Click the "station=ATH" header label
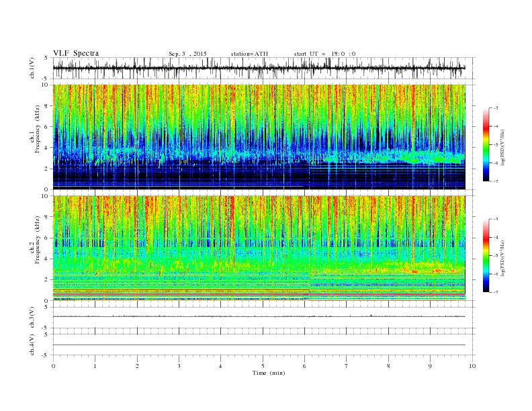The height and width of the screenshot is (411, 532). tap(249, 54)
